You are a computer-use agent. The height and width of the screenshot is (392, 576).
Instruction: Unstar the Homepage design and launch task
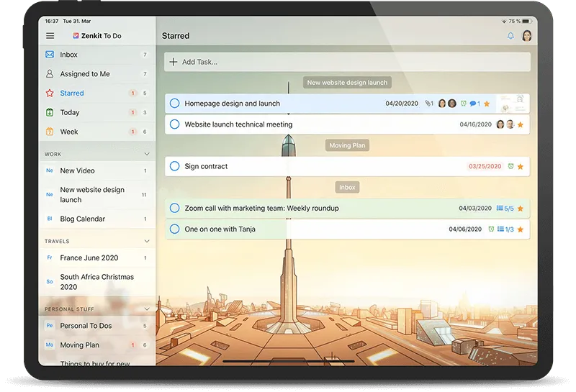coord(487,104)
